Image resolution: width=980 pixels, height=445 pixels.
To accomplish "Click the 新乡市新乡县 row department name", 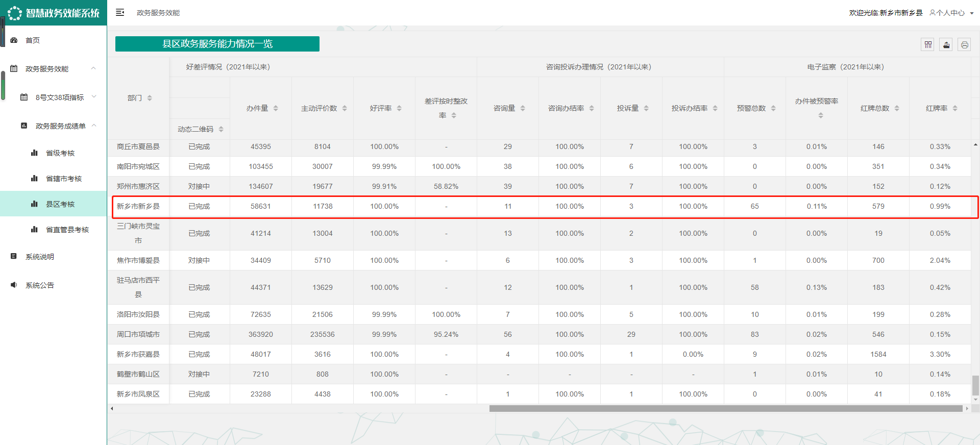I will click(x=138, y=206).
